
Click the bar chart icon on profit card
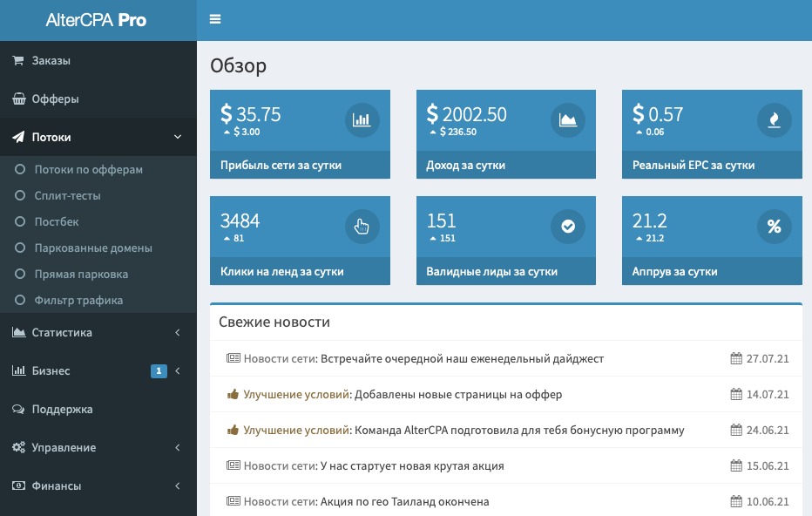click(362, 120)
